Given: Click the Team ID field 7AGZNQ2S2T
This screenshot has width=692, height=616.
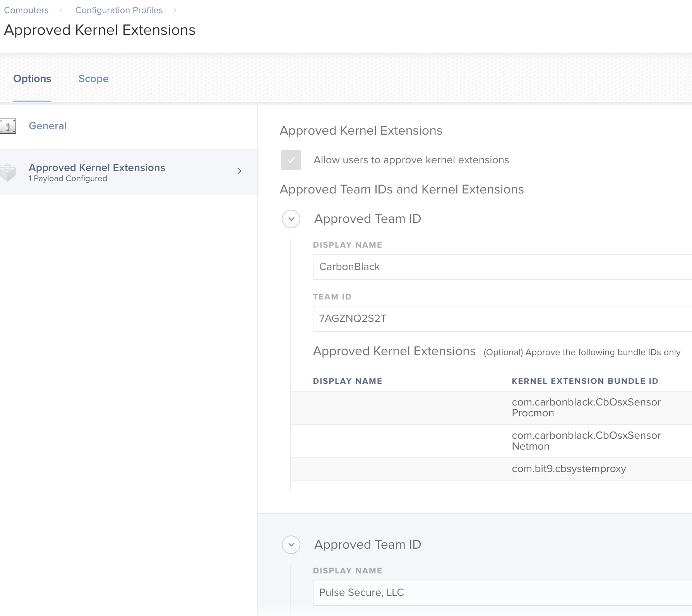Looking at the screenshot, I should 502,319.
